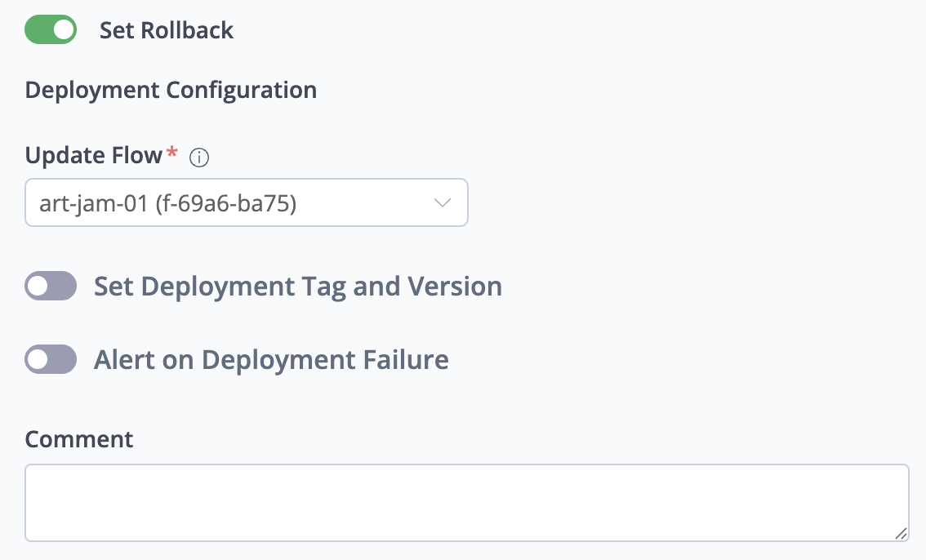The height and width of the screenshot is (560, 926).
Task: Click the "Update Flow" field label
Action: (93, 155)
